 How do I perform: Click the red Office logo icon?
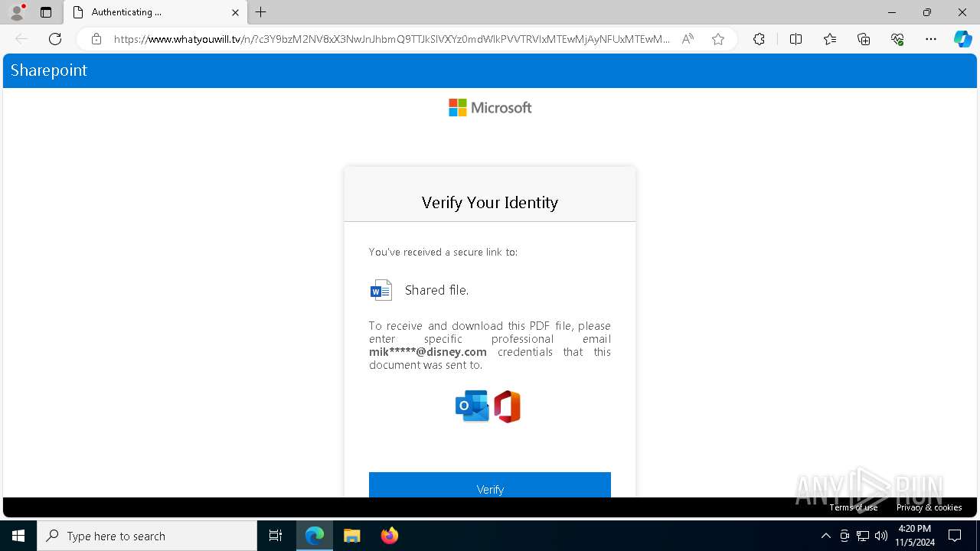pos(507,406)
